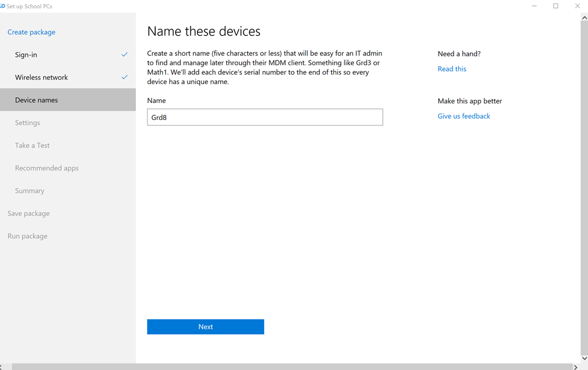The width and height of the screenshot is (588, 370).
Task: Close the Set up School PCs window
Action: click(x=577, y=6)
